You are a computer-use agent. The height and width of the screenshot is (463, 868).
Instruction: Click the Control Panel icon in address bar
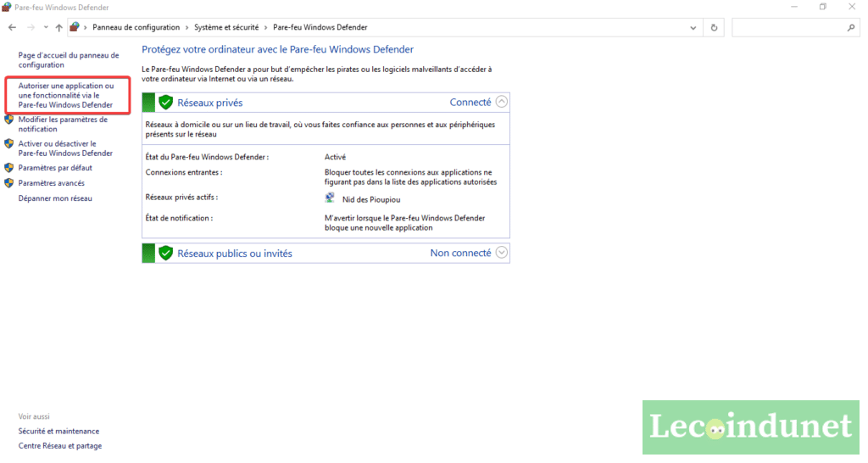click(75, 27)
